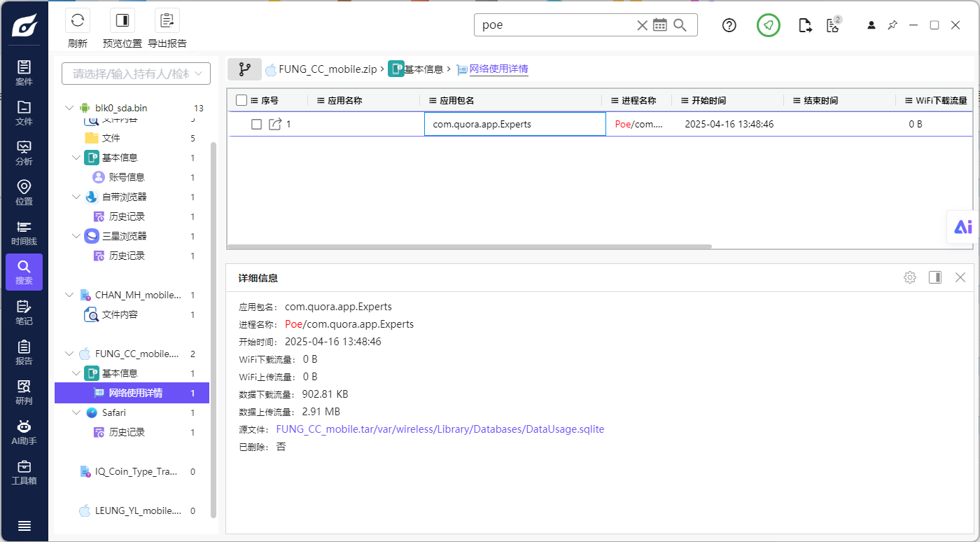The height and width of the screenshot is (542, 980).
Task: Click the pin window icon
Action: (x=892, y=25)
